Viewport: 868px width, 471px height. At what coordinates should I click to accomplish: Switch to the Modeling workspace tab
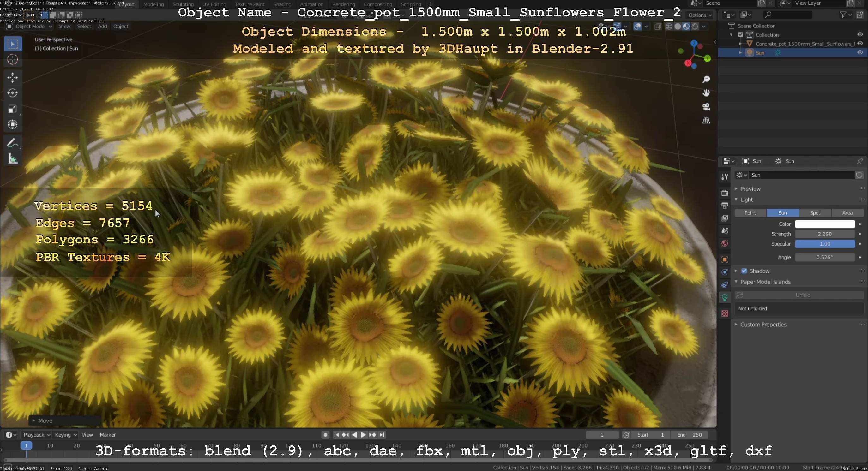(x=153, y=4)
